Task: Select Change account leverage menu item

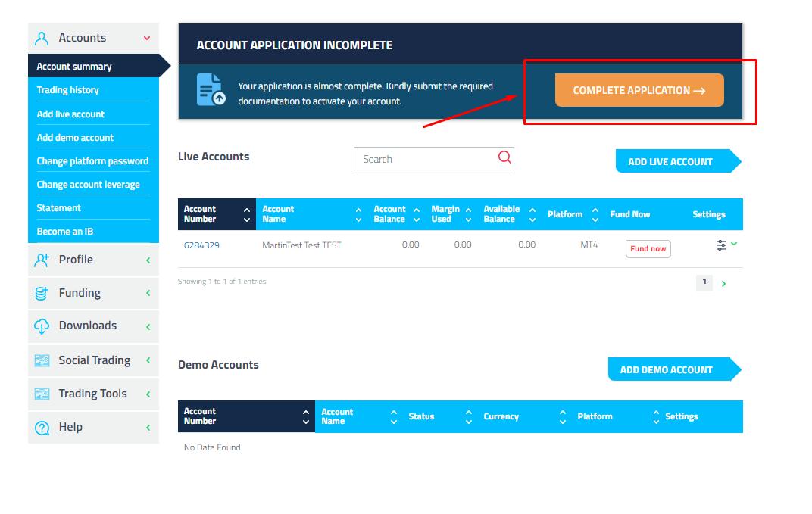Action: [88, 185]
